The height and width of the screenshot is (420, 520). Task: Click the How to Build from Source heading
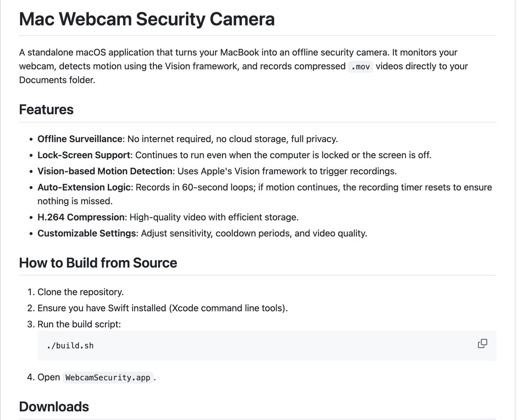pos(98,263)
